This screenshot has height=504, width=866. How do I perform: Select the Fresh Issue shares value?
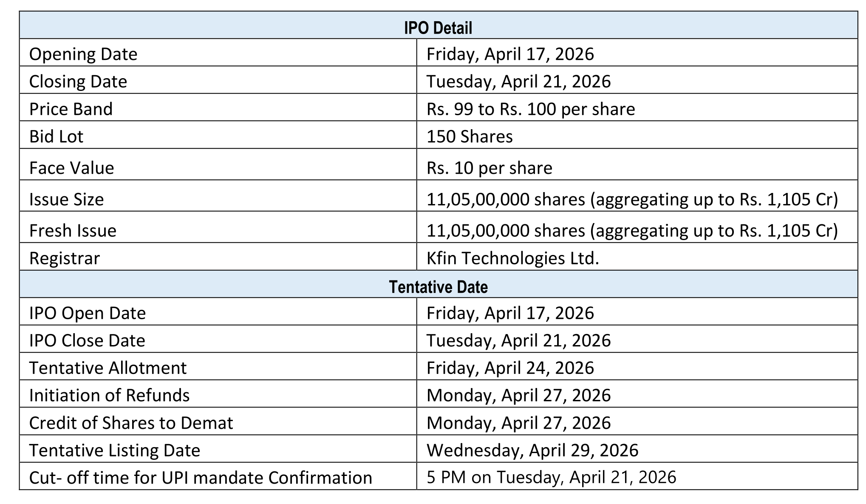click(632, 231)
